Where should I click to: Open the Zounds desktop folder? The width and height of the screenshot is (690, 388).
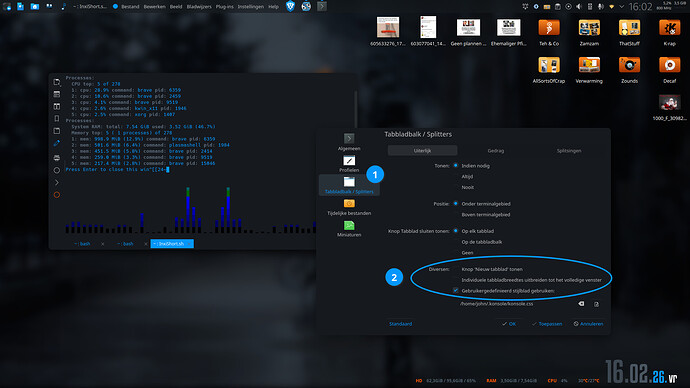629,70
